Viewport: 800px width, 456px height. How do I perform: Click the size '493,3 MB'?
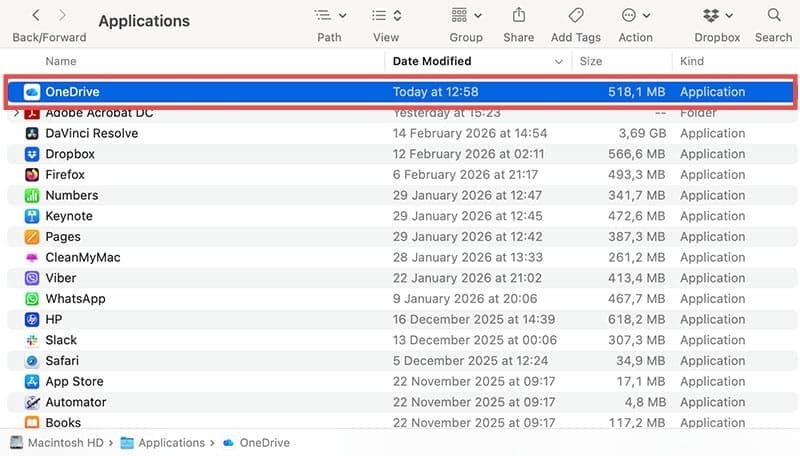[x=636, y=174]
